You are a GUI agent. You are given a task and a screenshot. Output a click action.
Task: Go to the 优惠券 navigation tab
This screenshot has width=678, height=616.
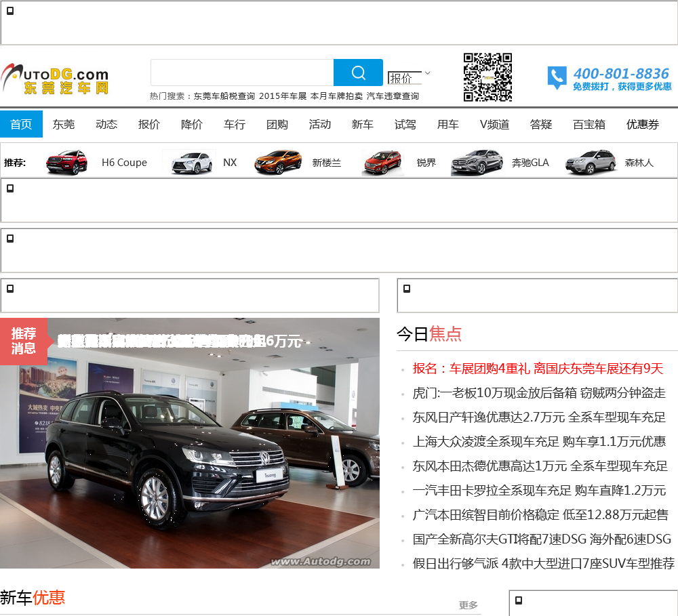click(643, 124)
